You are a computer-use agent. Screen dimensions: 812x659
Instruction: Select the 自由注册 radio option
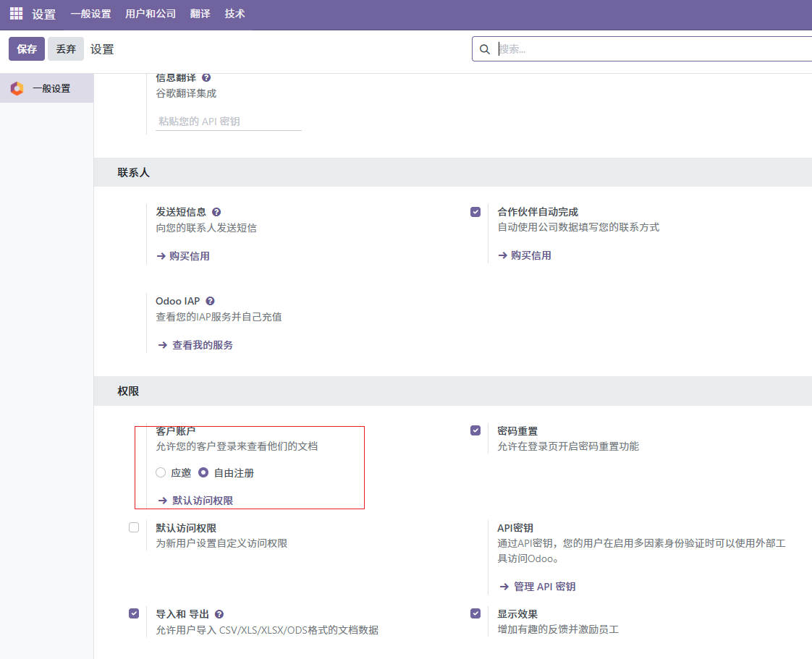point(203,473)
